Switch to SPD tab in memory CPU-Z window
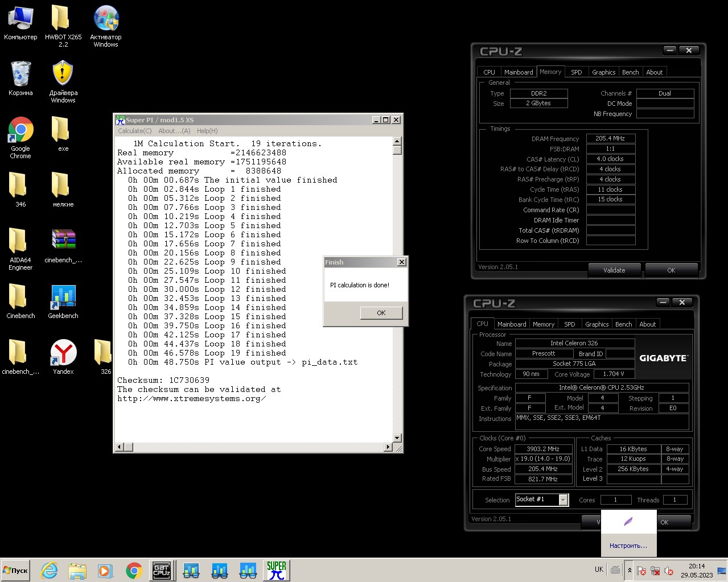The width and height of the screenshot is (728, 582). pos(577,72)
